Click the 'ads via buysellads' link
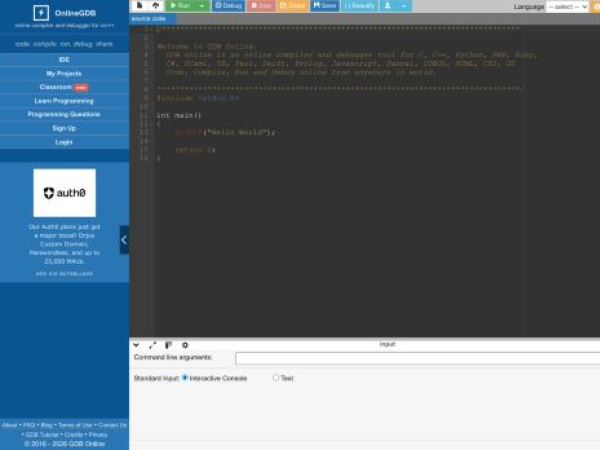This screenshot has width=600, height=450. (64, 274)
